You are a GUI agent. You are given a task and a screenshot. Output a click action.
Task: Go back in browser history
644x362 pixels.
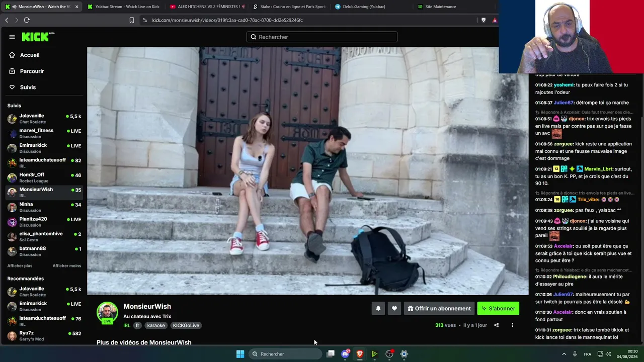7,20
